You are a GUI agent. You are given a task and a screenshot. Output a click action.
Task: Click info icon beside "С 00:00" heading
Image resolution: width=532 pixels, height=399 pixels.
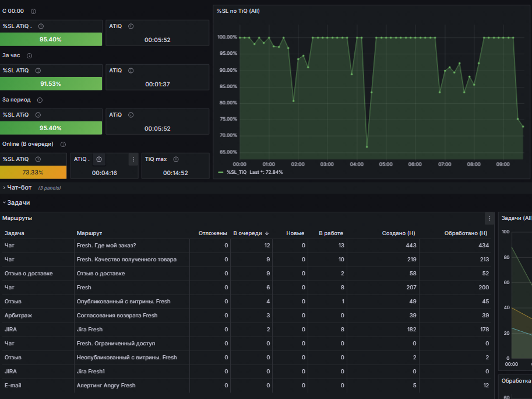click(x=33, y=12)
